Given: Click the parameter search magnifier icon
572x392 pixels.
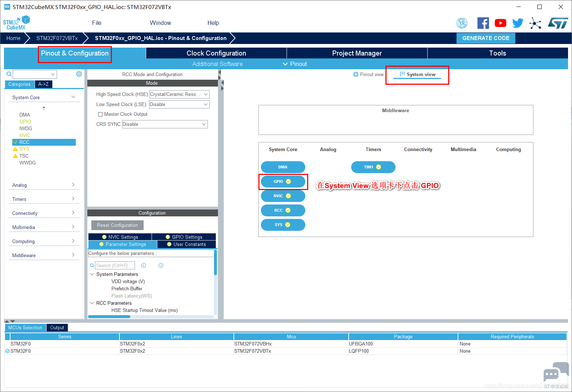Looking at the screenshot, I should [x=92, y=265].
